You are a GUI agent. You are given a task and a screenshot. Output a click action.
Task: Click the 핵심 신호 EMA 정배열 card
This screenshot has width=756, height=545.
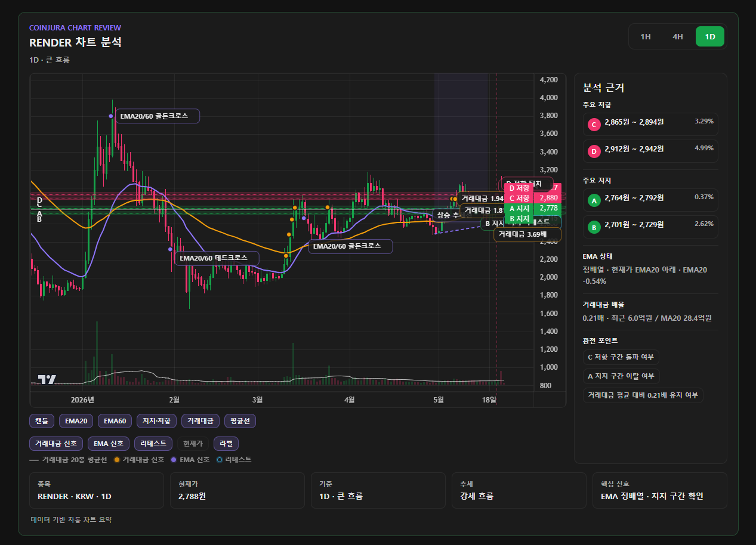tap(660, 490)
